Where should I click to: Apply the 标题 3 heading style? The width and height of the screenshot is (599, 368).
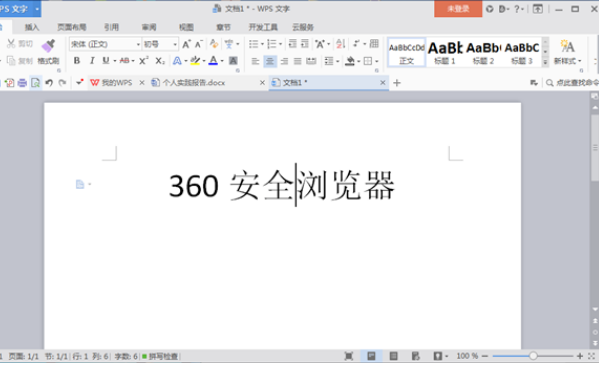coord(522,52)
